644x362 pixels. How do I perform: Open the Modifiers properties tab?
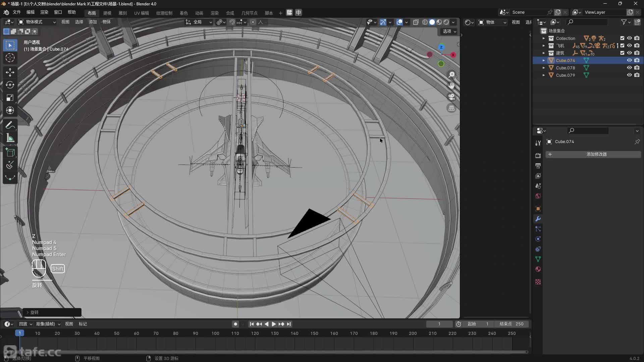tap(538, 219)
